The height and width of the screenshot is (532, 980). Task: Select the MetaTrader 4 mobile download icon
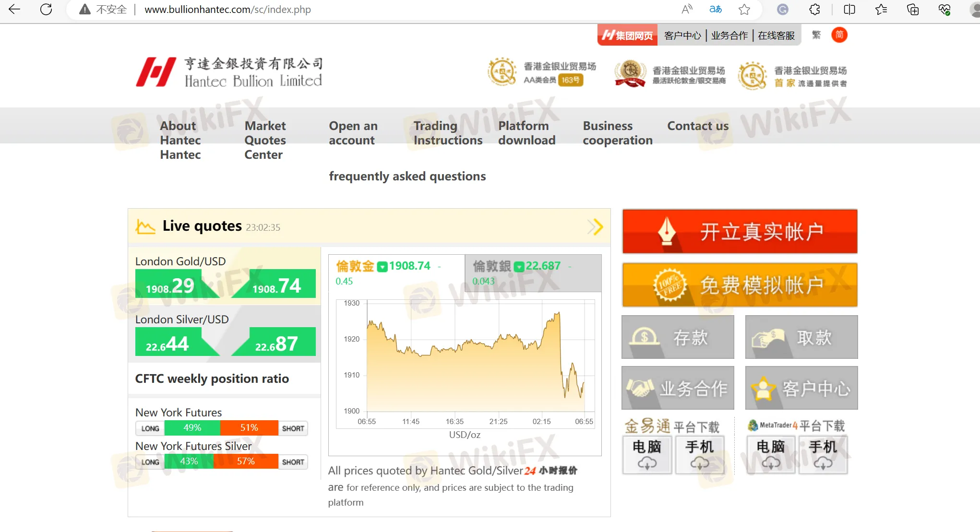[x=823, y=453]
